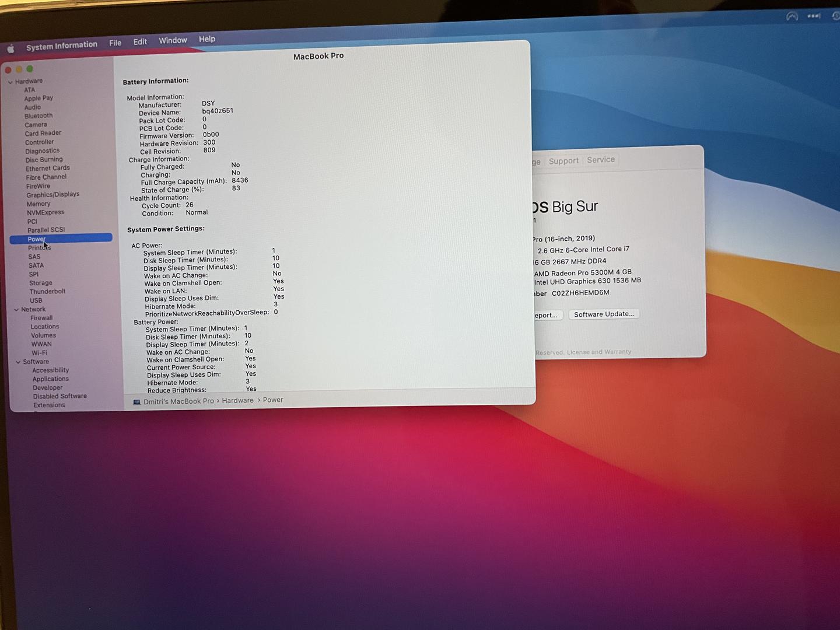
Task: Select PCI in the sidebar
Action: coord(32,222)
